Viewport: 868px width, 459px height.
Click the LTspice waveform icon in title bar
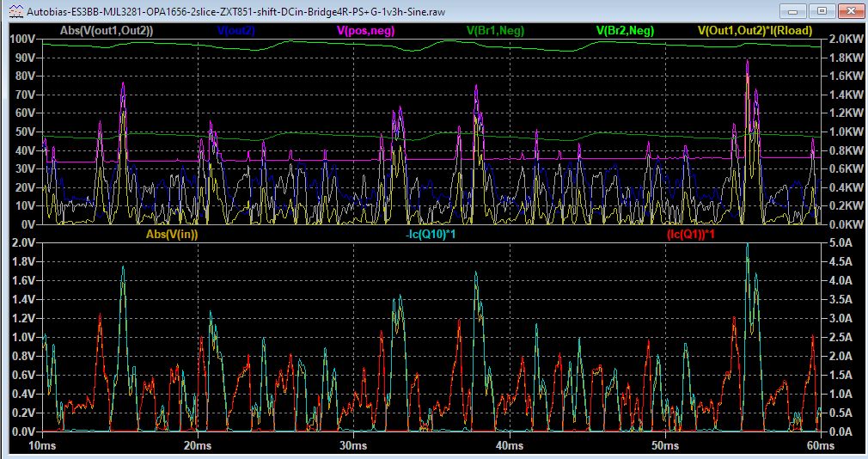coord(17,11)
